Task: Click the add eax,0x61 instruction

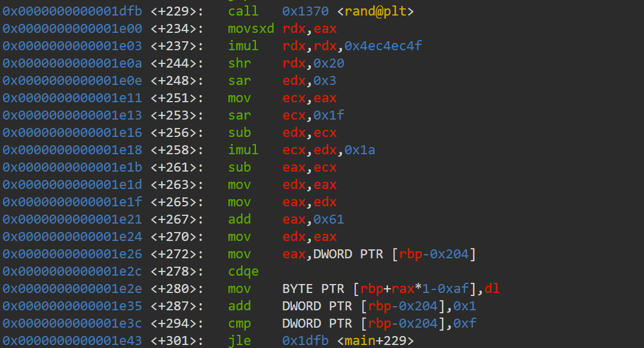Action: coord(286,219)
